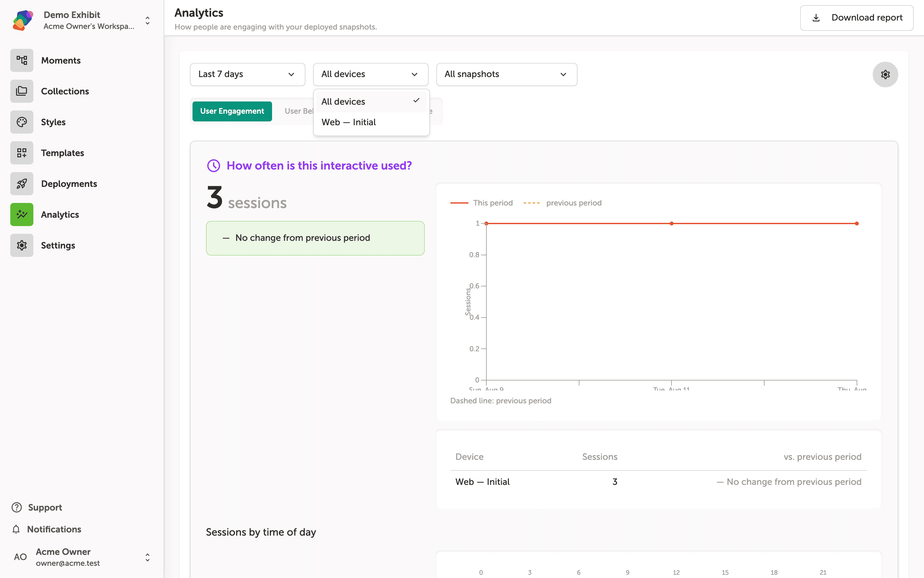Go to Settings page label

tap(58, 245)
